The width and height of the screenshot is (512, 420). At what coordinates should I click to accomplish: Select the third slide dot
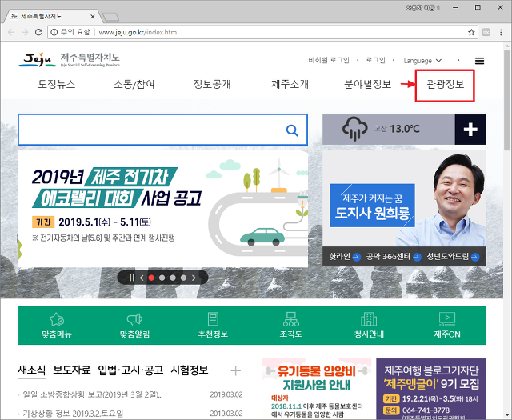pyautogui.click(x=173, y=278)
